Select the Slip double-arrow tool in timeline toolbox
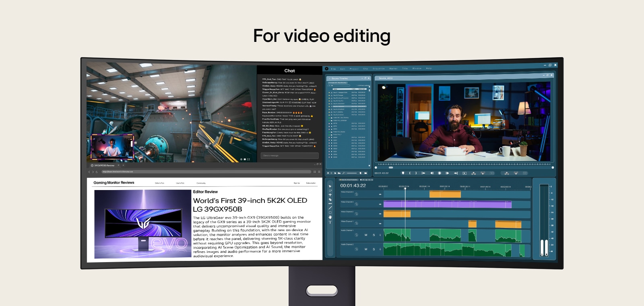Screen dimensions: 644x306 click(330, 204)
